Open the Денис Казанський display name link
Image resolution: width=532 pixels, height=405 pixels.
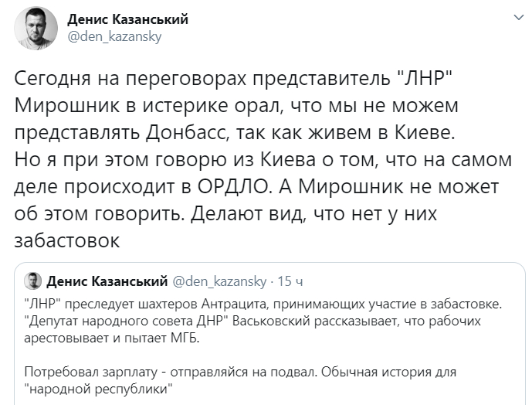tap(128, 19)
